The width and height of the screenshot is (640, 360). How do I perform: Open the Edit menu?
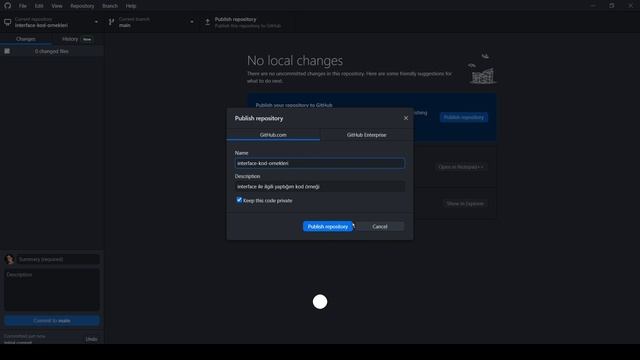[39, 6]
